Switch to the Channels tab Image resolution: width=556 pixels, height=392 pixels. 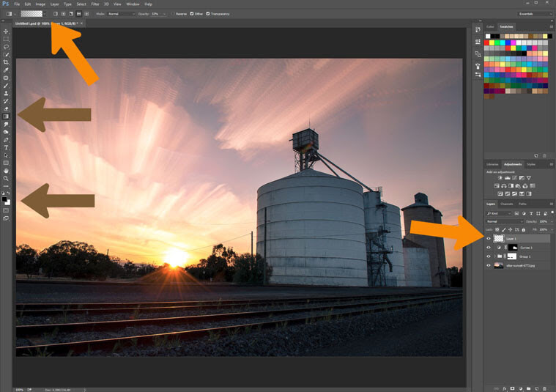[x=506, y=204]
